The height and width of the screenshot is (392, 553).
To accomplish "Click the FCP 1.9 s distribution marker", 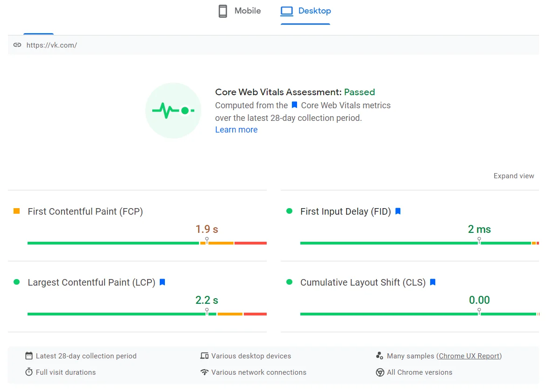I will pyautogui.click(x=207, y=240).
